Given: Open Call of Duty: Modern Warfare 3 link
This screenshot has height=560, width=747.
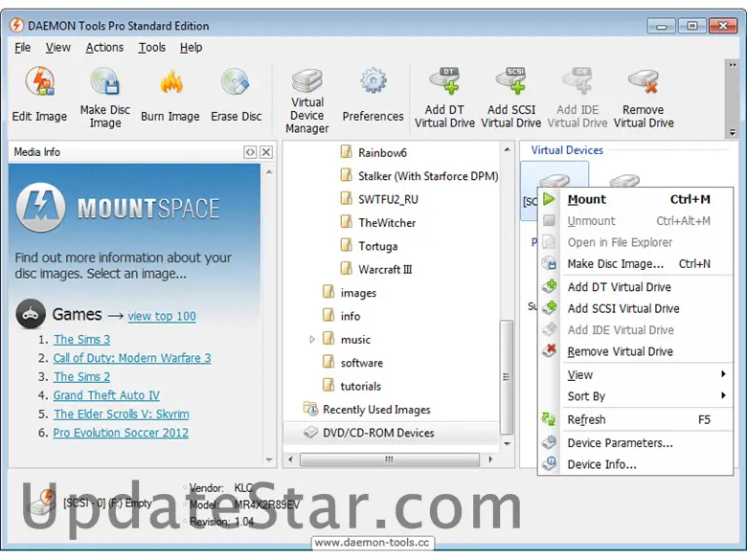Looking at the screenshot, I should point(132,358).
